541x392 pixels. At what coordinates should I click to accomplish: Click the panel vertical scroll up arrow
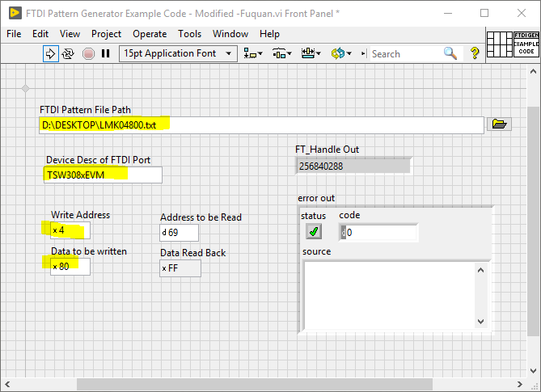(534, 72)
